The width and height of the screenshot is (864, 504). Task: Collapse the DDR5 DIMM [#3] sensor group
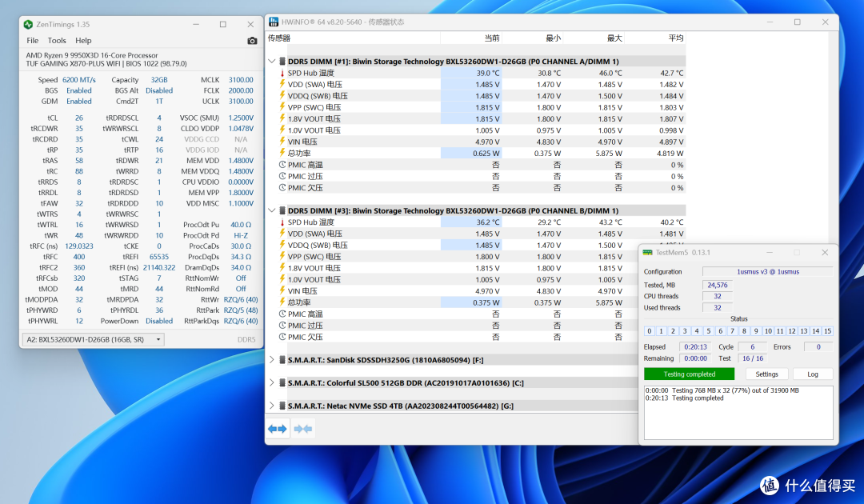272,210
